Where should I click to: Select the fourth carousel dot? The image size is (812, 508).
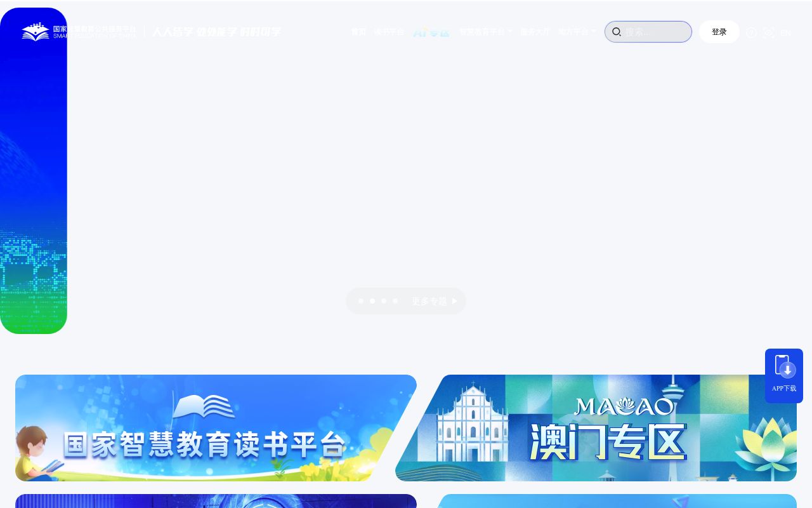pyautogui.click(x=395, y=301)
